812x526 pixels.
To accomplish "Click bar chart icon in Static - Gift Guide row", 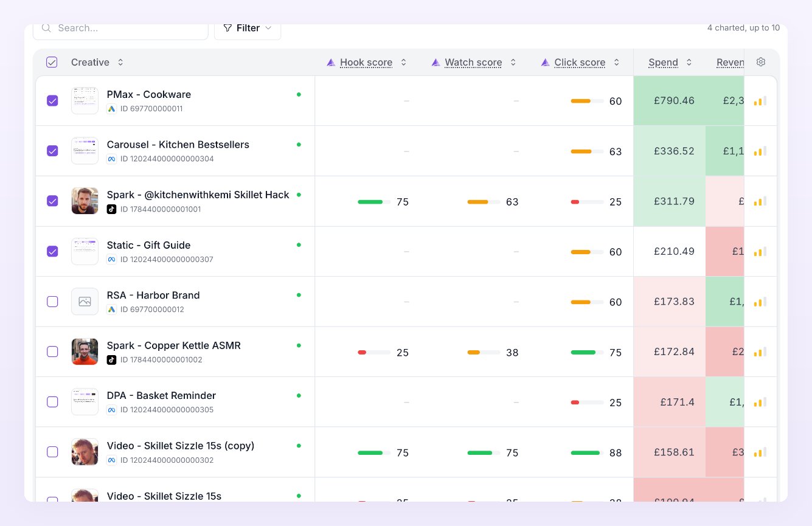I will 760,252.
